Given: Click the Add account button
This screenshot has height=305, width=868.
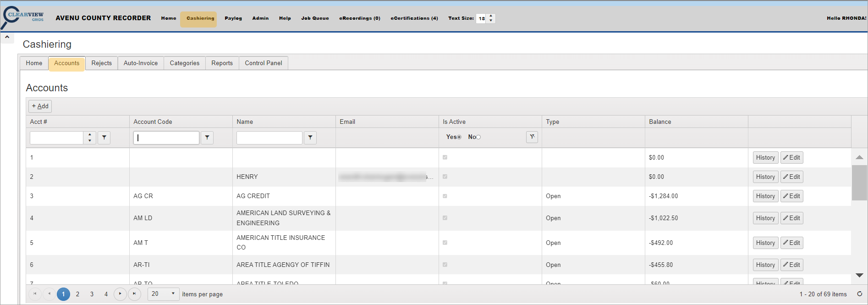Looking at the screenshot, I should coord(40,106).
